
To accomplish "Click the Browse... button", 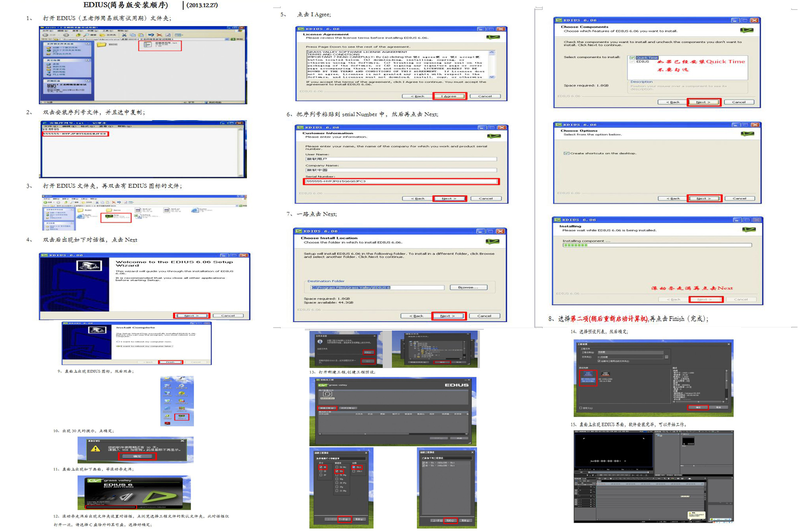I will click(x=469, y=287).
